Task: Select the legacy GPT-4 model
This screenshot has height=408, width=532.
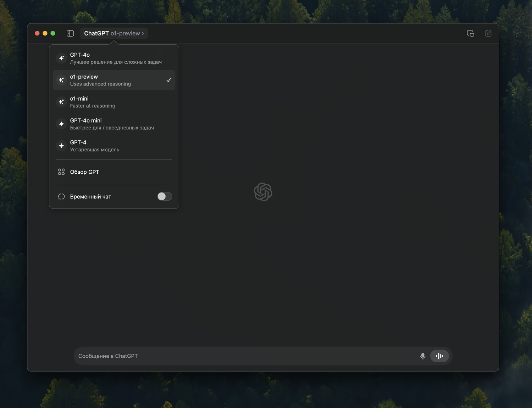Action: [114, 146]
